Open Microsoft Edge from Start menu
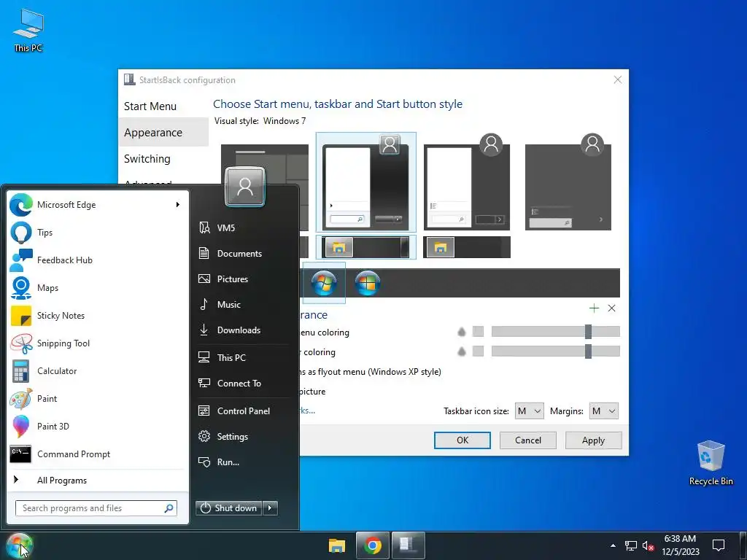747x560 pixels. 96,205
